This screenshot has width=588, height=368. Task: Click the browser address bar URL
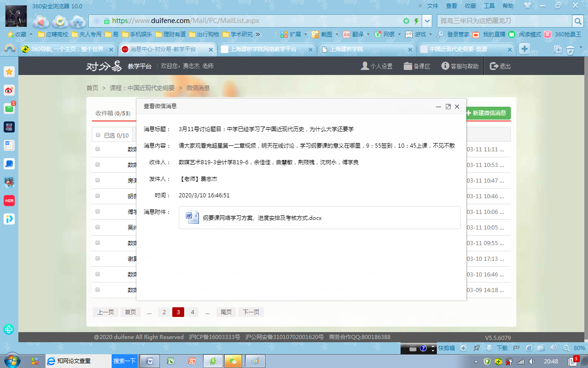[x=186, y=21]
